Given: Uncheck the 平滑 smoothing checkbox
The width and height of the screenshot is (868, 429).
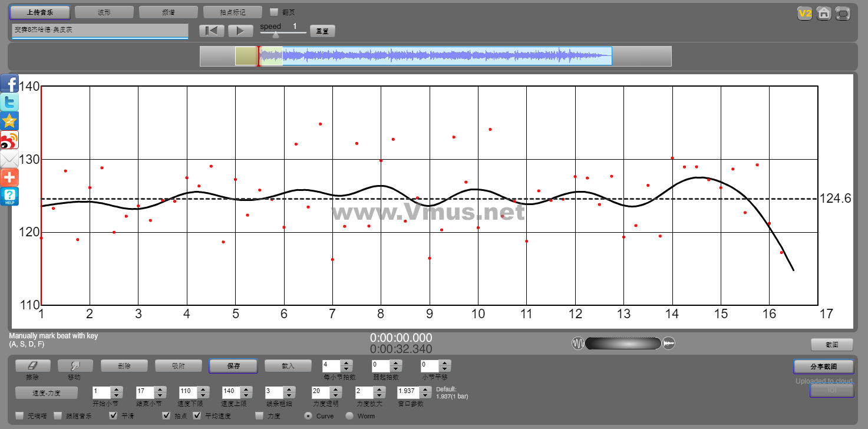Looking at the screenshot, I should tap(114, 416).
